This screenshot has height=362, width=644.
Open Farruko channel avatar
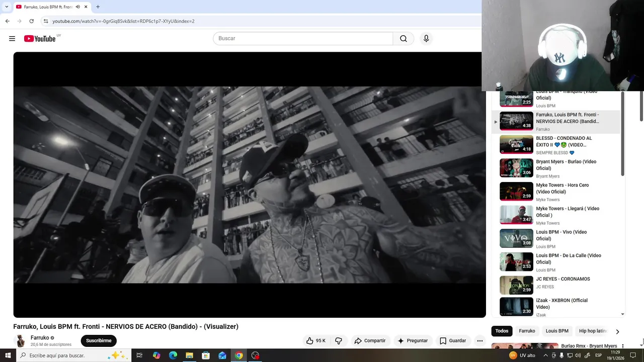21,341
